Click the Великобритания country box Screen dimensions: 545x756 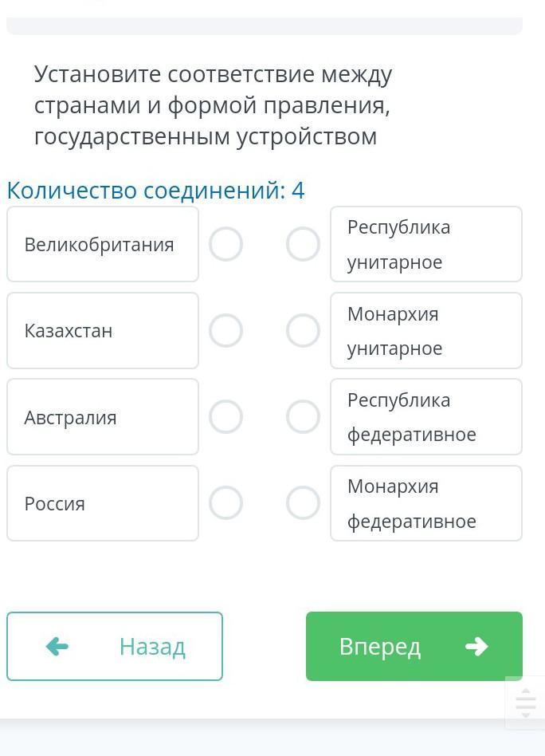[x=103, y=244]
